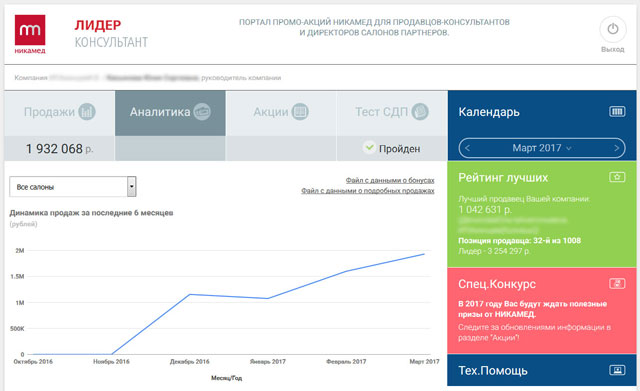The height and width of the screenshot is (391, 640).
Task: Click the Выход label
Action: click(x=613, y=49)
